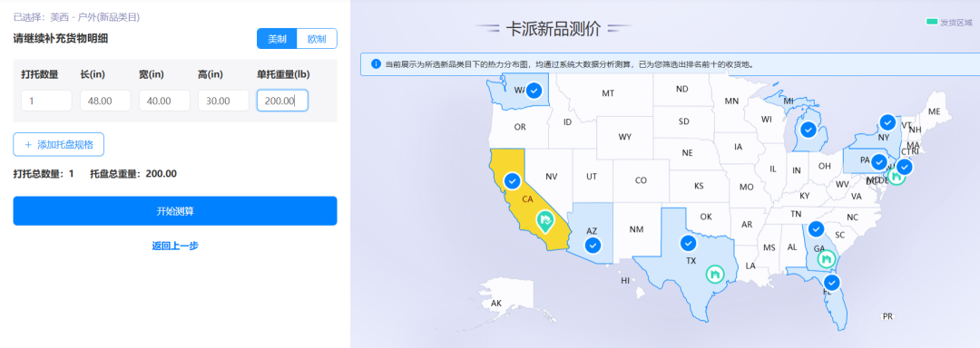Select the 美制 unit option

coord(277,39)
